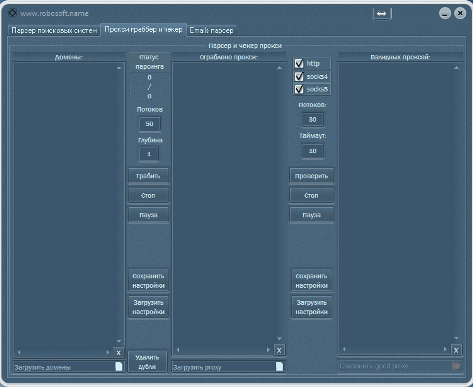
Task: Clear the Валидных прокси list with its X button
Action: click(x=456, y=350)
